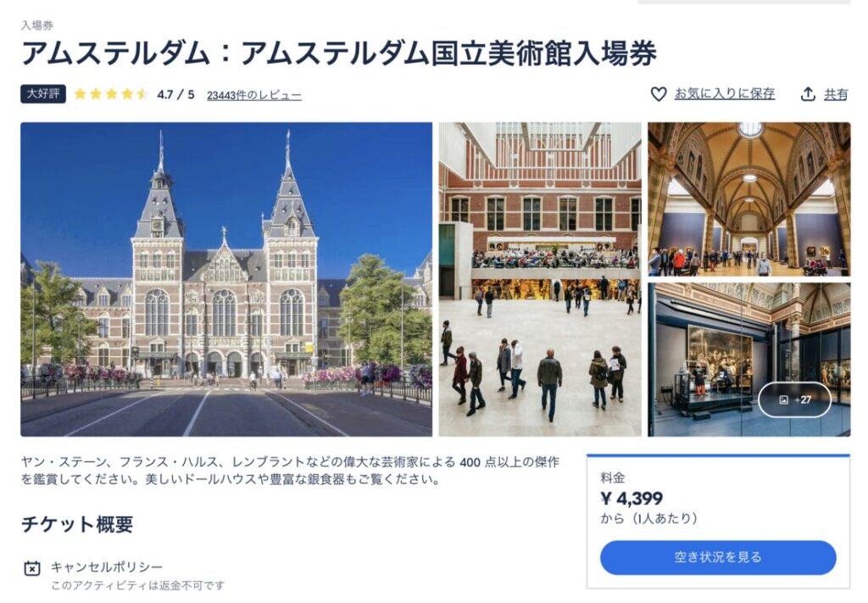This screenshot has width=868, height=603.
Task: Click the 入場券 category label above the title
Action: (x=37, y=25)
